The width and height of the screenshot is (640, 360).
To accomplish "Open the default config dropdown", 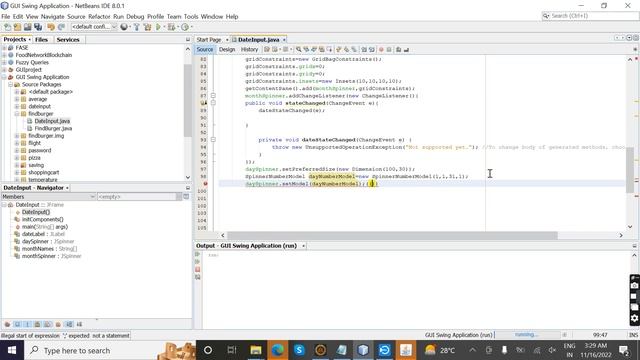I will [x=94, y=27].
